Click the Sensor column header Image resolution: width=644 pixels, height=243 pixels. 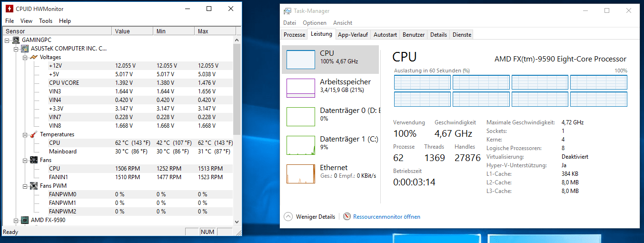[58, 31]
